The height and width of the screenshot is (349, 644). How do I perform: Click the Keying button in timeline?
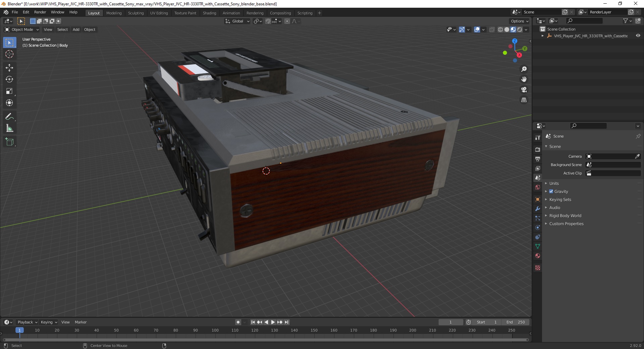tap(49, 322)
